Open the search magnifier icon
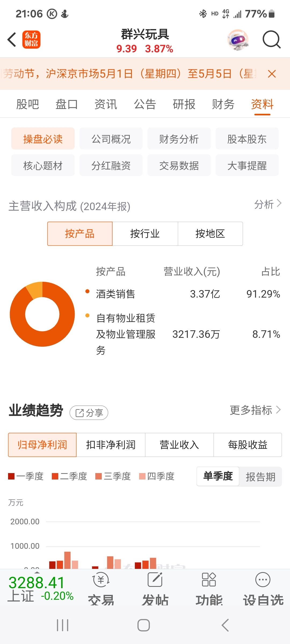This screenshot has width=290, height=644. coord(271,40)
